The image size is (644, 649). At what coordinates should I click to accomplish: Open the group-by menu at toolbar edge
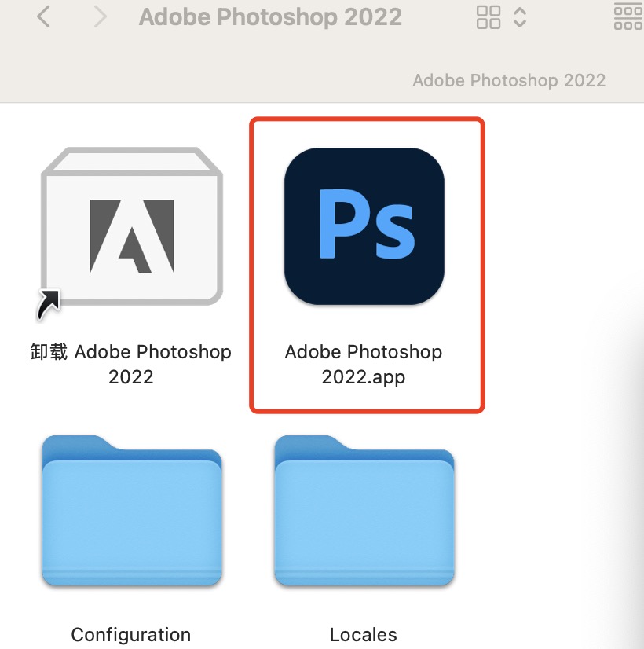coord(628,16)
